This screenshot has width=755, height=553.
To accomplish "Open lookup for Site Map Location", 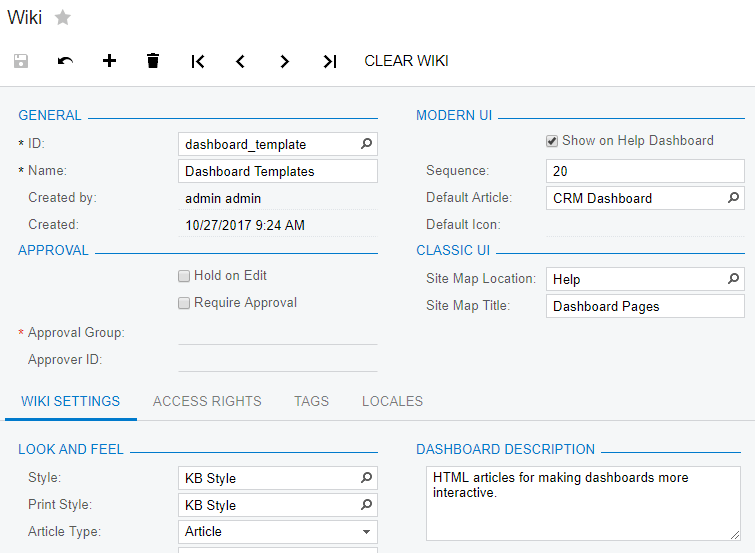I will tap(733, 278).
